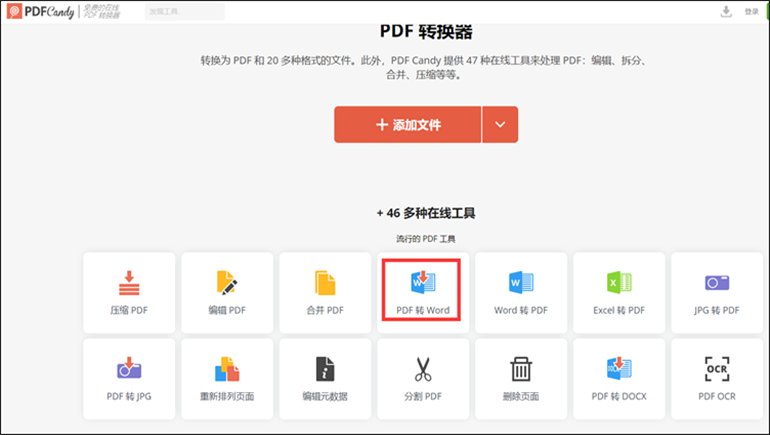Click the 合并 PDF label

click(x=325, y=310)
